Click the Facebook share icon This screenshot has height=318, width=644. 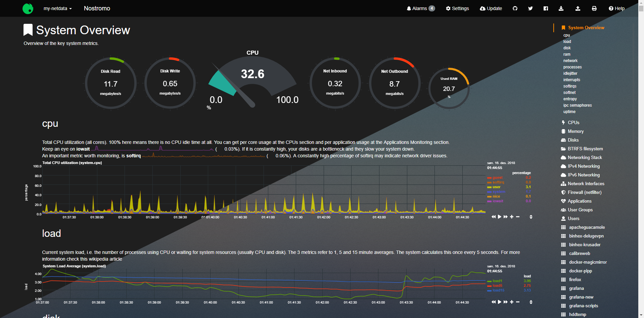pos(546,8)
